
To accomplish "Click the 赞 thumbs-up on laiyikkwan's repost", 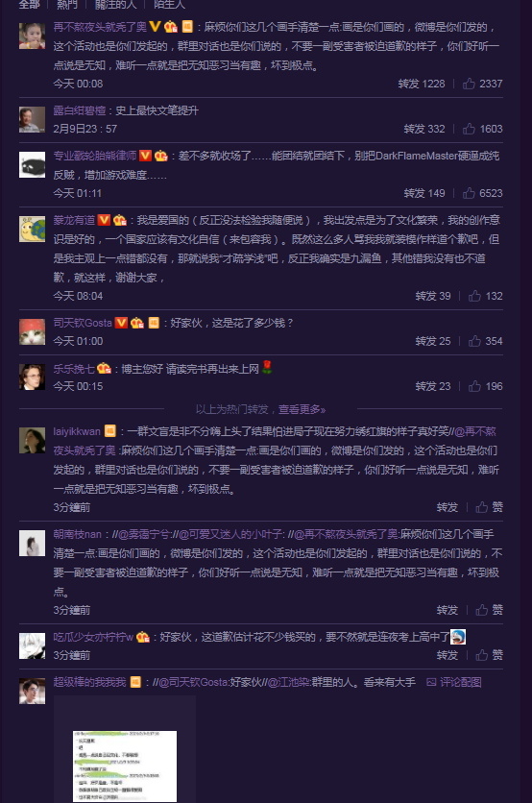I will tap(489, 507).
